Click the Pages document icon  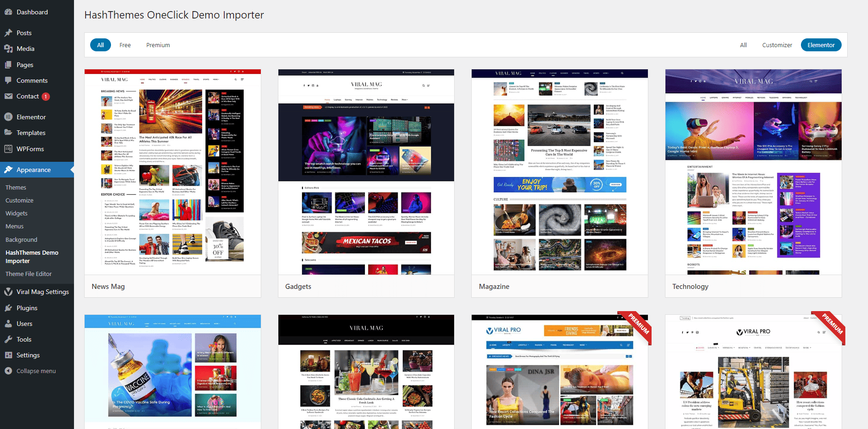tap(8, 65)
